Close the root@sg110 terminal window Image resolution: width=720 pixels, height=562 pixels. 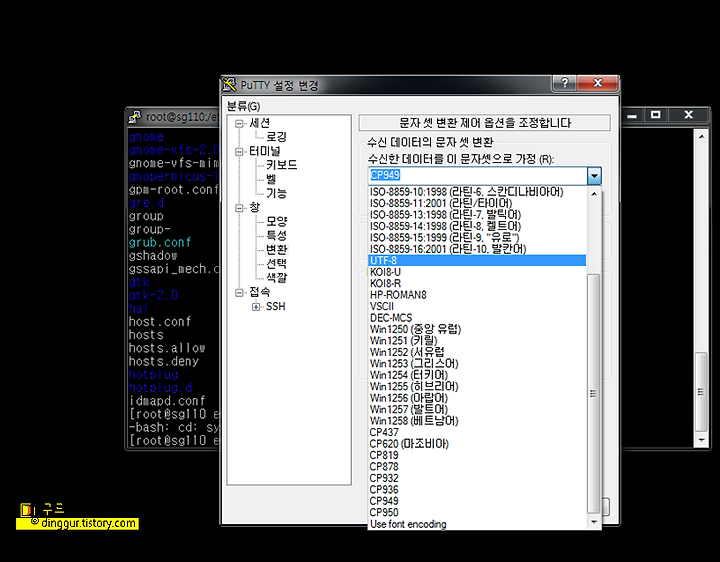688,115
